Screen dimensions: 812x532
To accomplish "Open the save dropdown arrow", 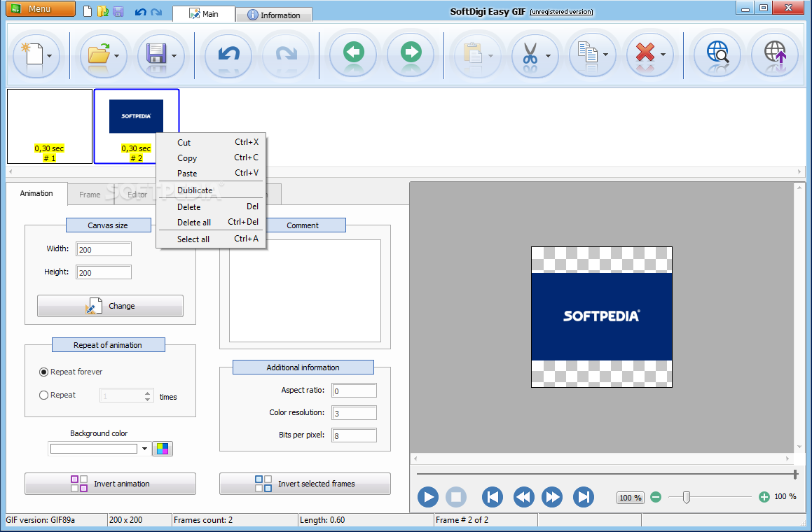I will click(x=174, y=56).
